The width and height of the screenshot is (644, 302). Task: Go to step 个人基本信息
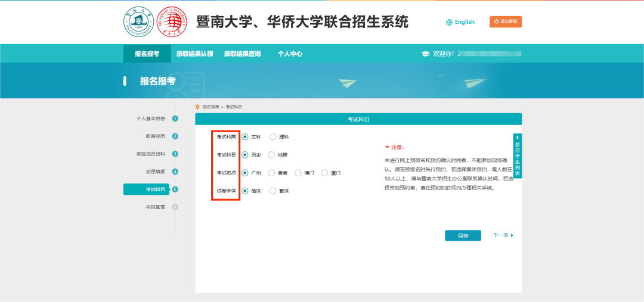[151, 119]
